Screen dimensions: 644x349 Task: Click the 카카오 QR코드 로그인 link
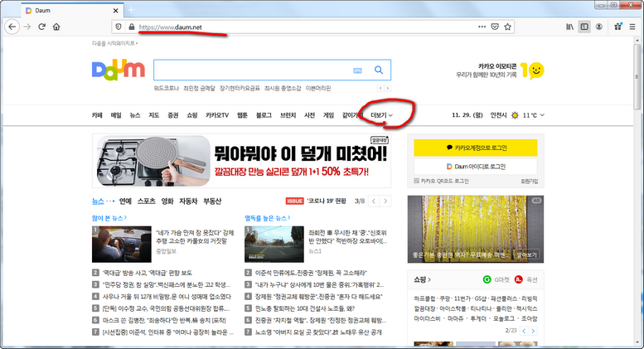pyautogui.click(x=441, y=181)
